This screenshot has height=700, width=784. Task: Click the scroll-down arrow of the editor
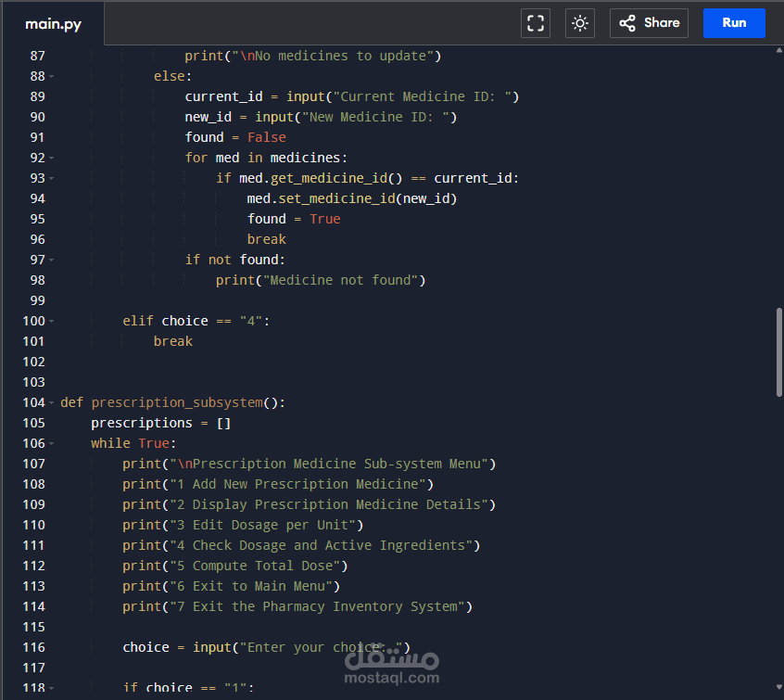pyautogui.click(x=779, y=688)
